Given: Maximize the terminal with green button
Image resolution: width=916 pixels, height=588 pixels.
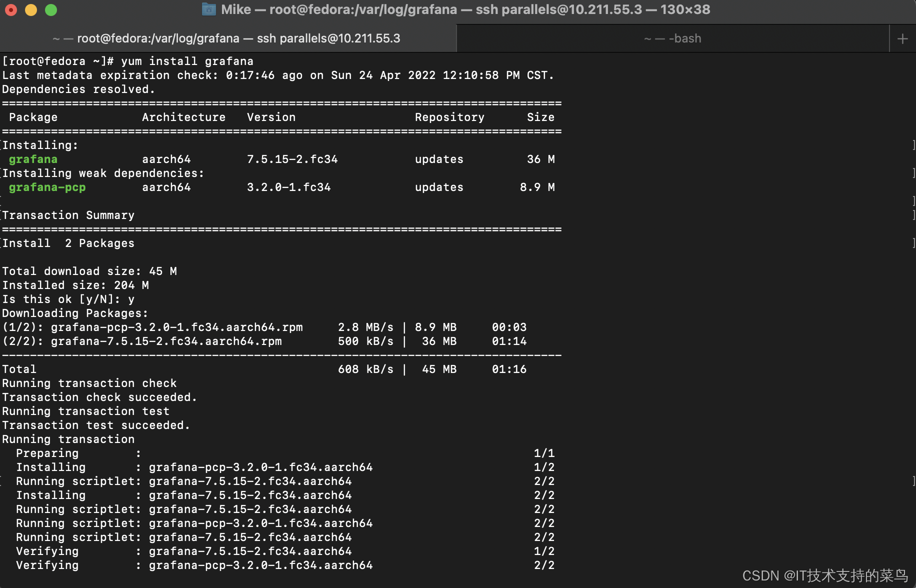Looking at the screenshot, I should pos(51,9).
